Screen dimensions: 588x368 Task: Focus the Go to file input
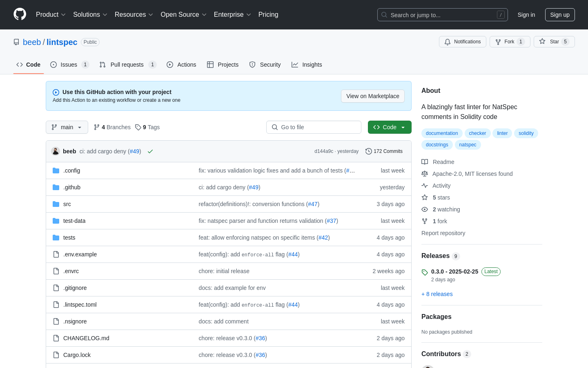(314, 127)
